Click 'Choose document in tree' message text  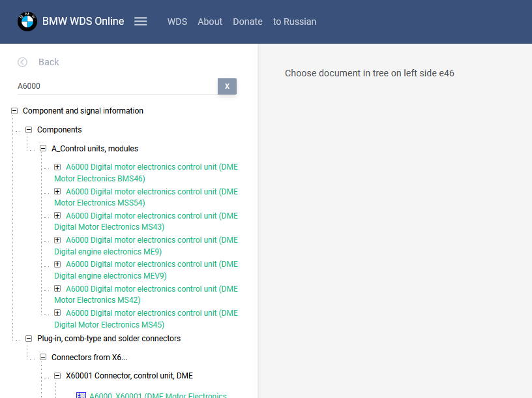(x=370, y=73)
